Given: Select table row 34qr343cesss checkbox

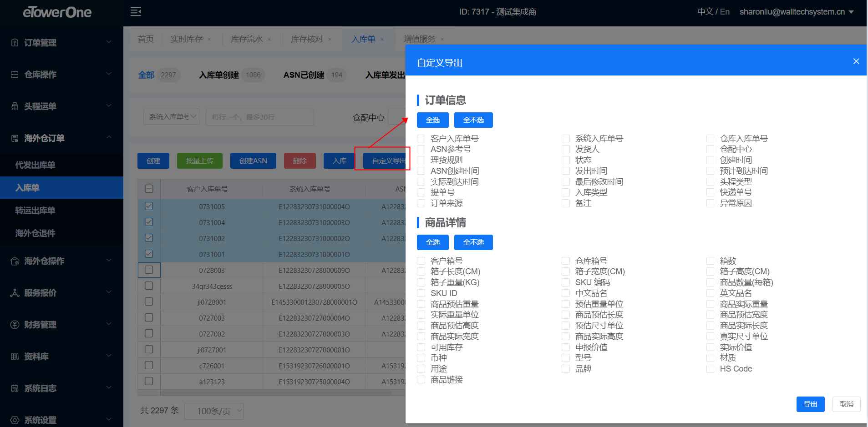Looking at the screenshot, I should click(149, 286).
